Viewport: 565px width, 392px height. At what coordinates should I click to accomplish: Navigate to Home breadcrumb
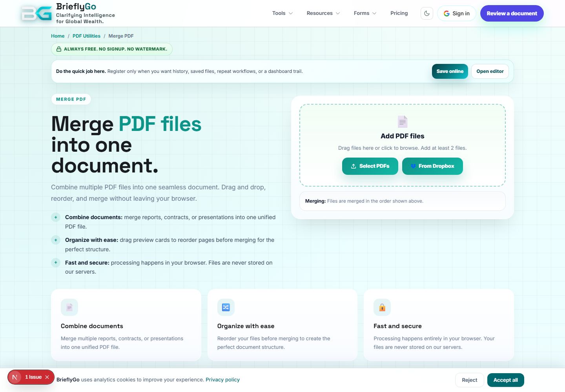[58, 36]
